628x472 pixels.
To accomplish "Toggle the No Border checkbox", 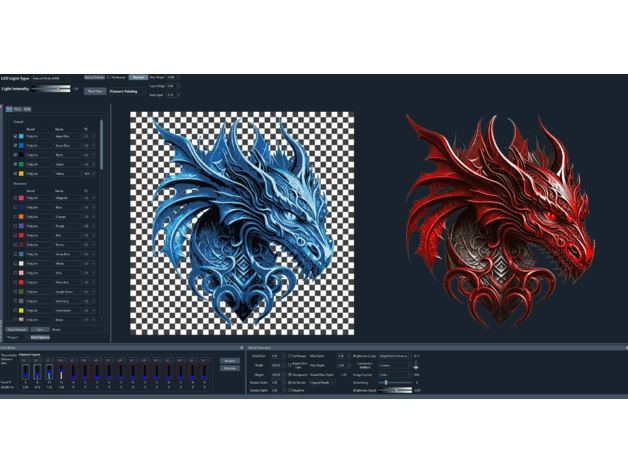I will [x=290, y=383].
